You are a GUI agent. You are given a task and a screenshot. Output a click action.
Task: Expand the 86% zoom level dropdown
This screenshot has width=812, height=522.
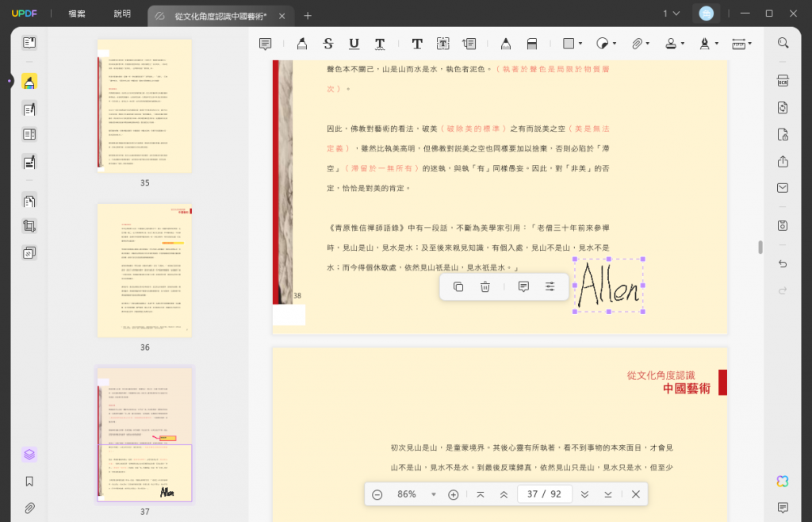tap(434, 494)
